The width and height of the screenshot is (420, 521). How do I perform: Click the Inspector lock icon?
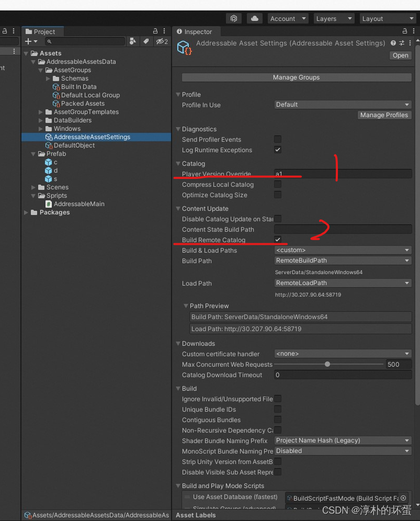click(404, 31)
